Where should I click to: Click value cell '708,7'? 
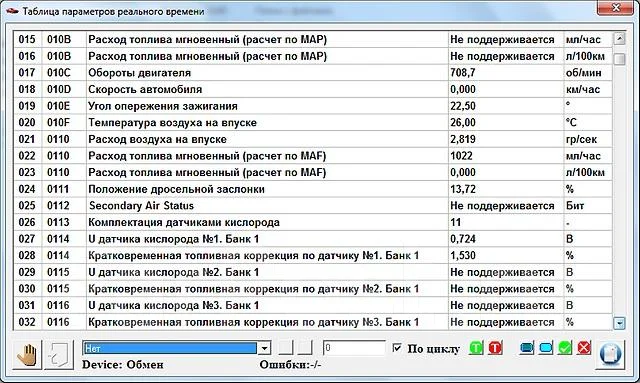point(506,73)
